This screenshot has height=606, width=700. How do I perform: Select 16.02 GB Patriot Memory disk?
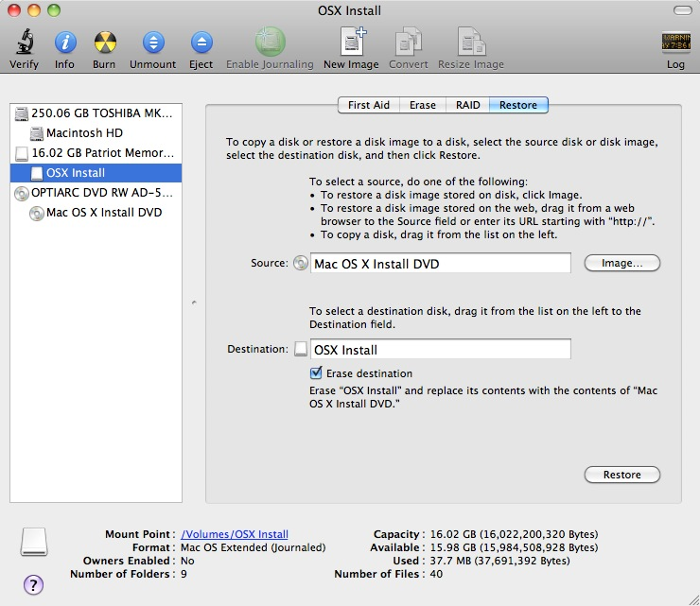click(96, 153)
